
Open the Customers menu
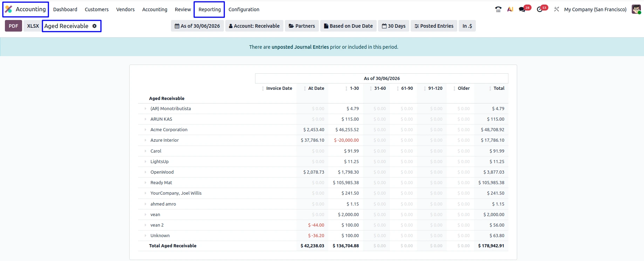click(97, 9)
